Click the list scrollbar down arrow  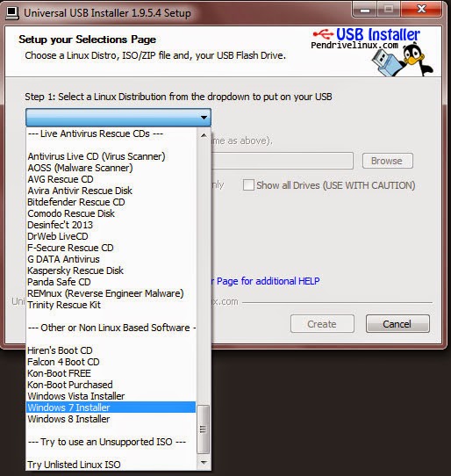pyautogui.click(x=204, y=463)
